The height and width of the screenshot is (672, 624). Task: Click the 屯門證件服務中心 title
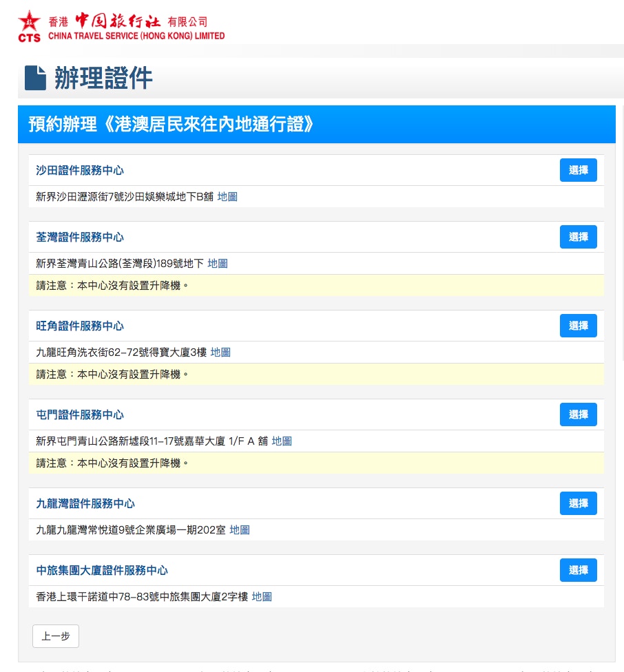tap(80, 415)
